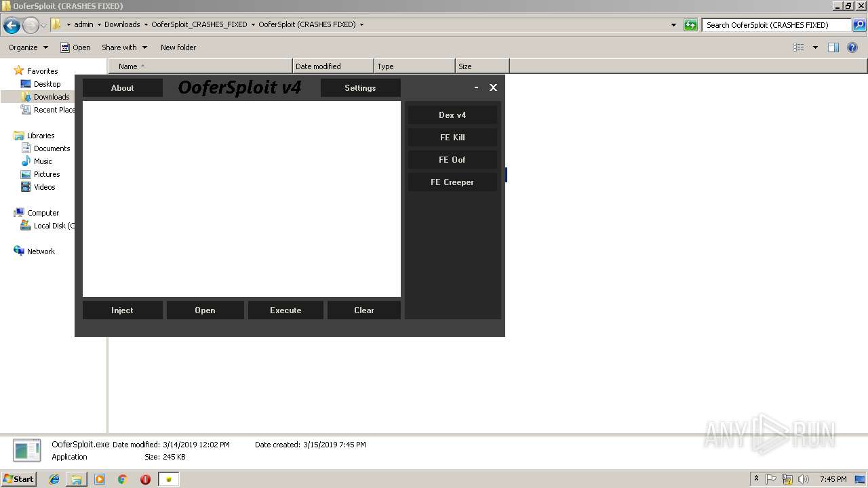Close the OoferSploit window
The height and width of the screenshot is (488, 868).
click(x=493, y=87)
